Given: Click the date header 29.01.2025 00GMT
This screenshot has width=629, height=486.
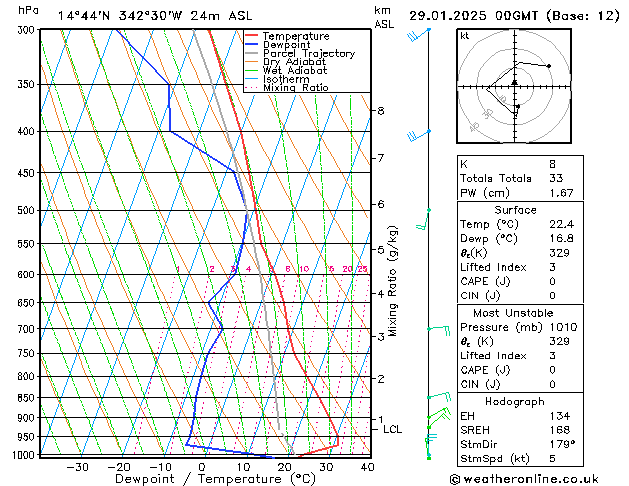Looking at the screenshot, I should (473, 16).
